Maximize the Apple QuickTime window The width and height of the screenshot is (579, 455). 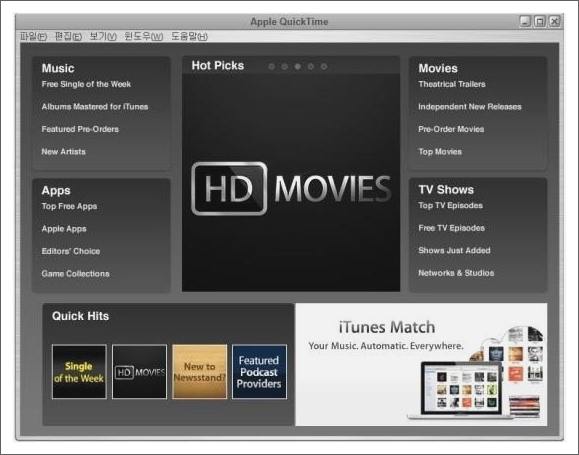[x=540, y=21]
